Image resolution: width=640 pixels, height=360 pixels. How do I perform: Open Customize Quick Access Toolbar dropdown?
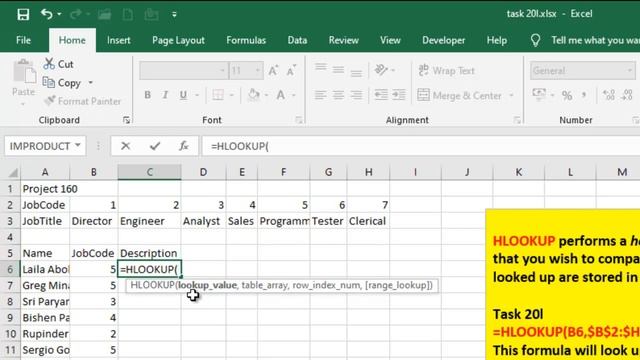(x=174, y=15)
